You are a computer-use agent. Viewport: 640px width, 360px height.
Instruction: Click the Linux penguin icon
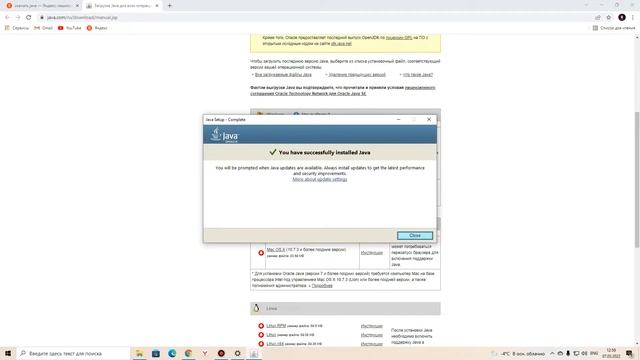click(x=256, y=308)
